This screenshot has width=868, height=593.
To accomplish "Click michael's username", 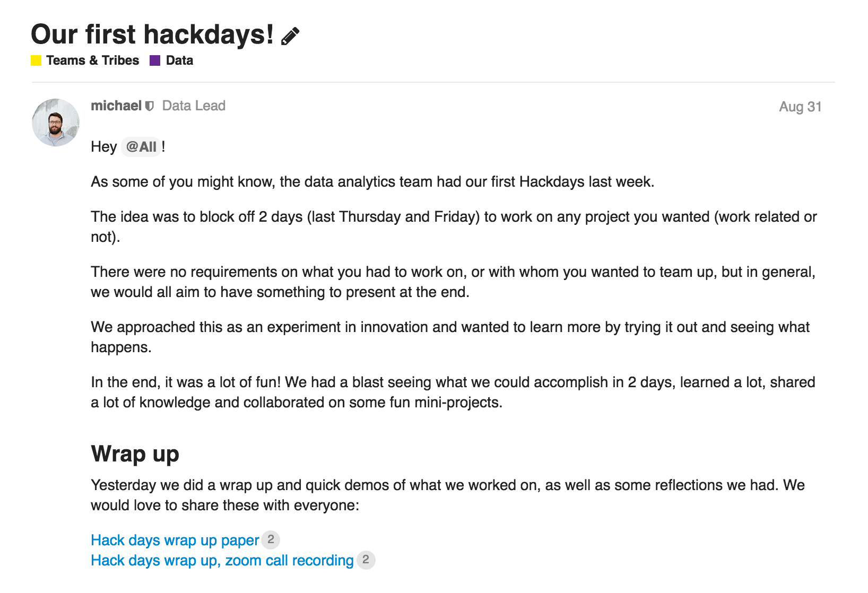I will click(x=117, y=106).
